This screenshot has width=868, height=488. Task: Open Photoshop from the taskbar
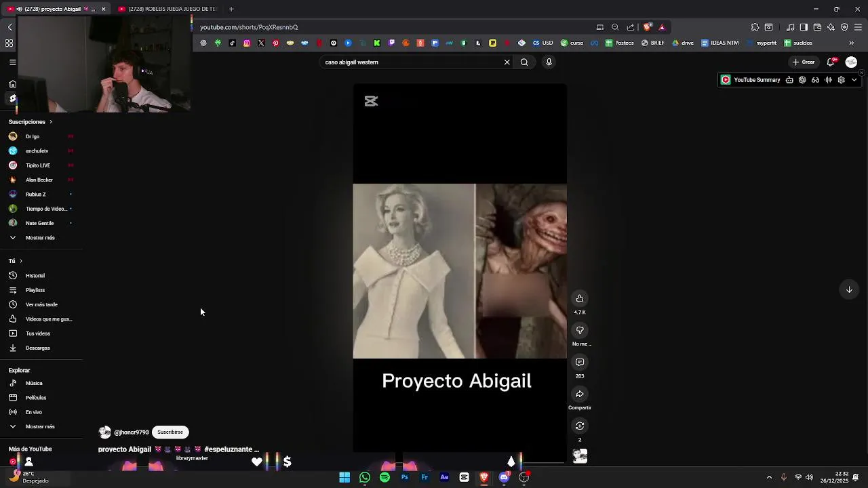coord(405,477)
